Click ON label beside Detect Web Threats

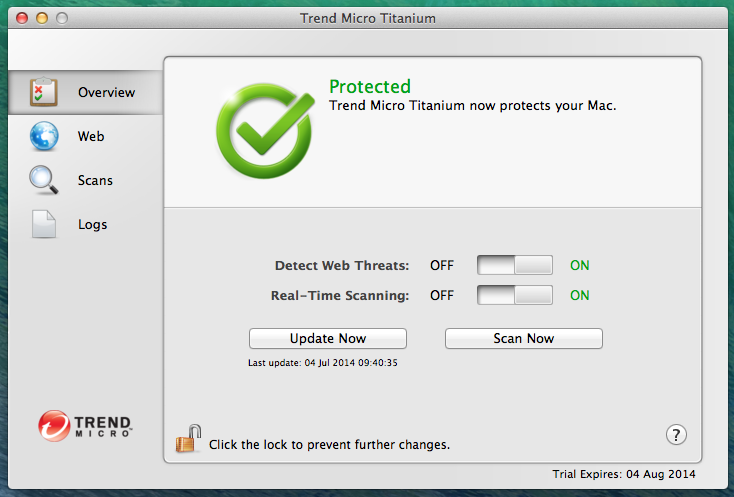(580, 265)
